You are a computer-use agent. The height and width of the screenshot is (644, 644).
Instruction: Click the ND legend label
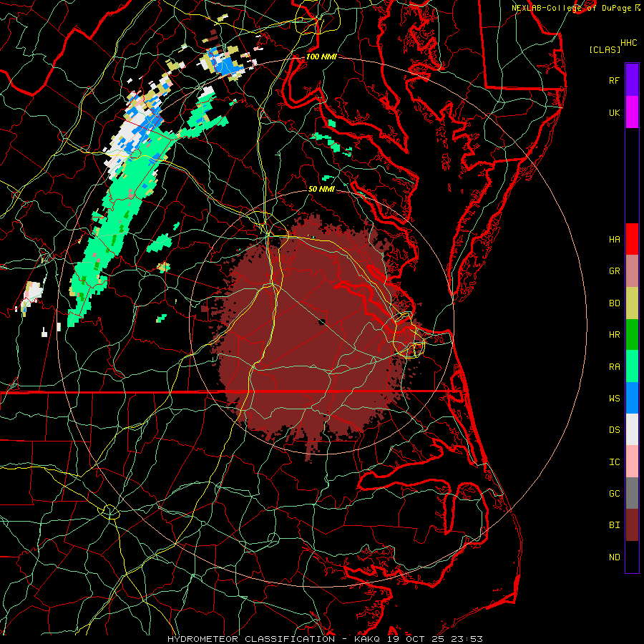(x=614, y=557)
